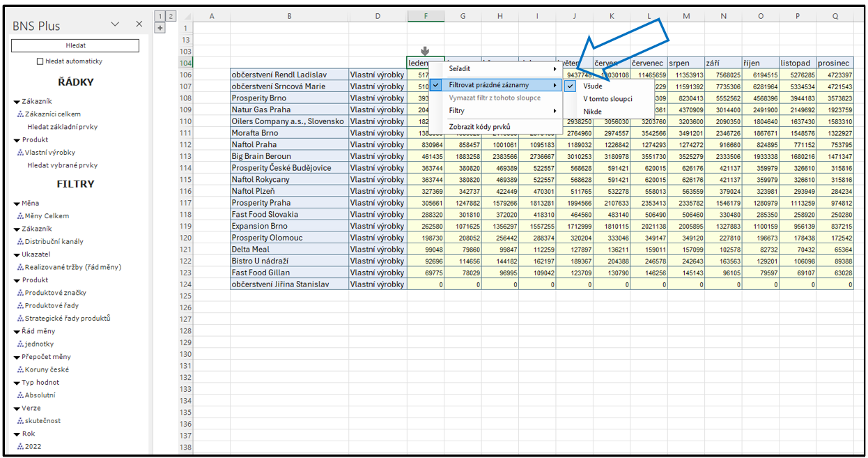Collapse the Měna filter group
Screen dimensions: 868x458
coord(17,204)
